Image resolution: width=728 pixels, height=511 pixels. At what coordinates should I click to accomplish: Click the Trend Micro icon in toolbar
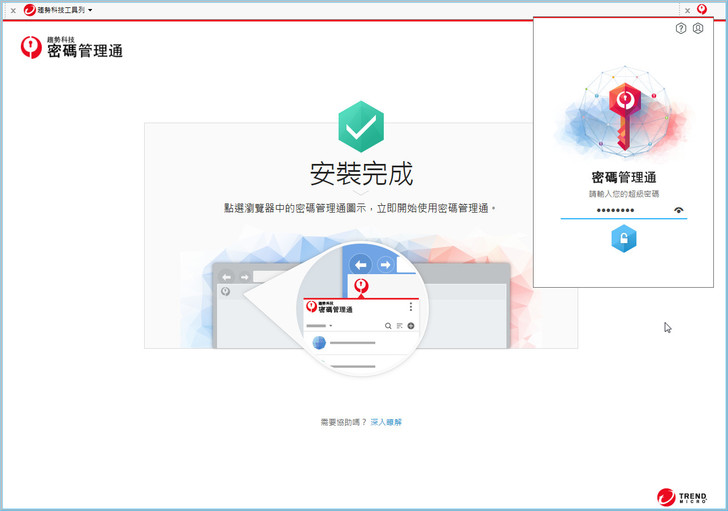pyautogui.click(x=30, y=10)
